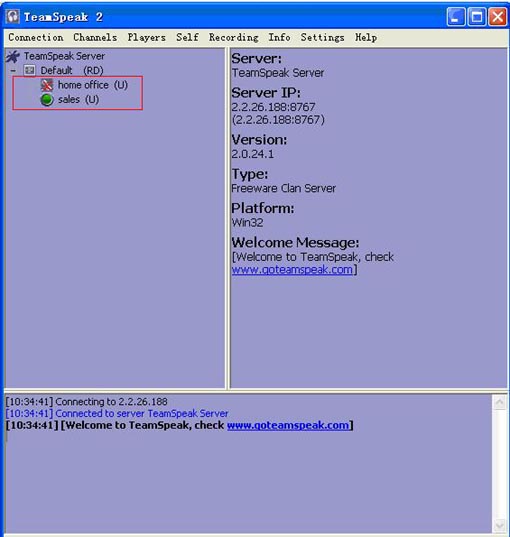Image resolution: width=510 pixels, height=537 pixels.
Task: Click the log pane scrollbar down arrow
Action: [500, 525]
